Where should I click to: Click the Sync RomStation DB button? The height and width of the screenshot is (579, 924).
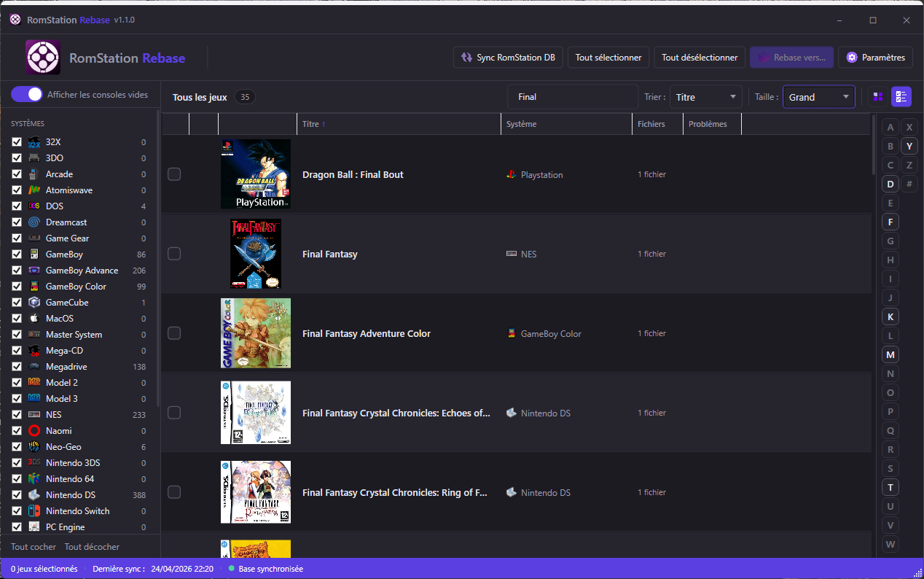508,58
